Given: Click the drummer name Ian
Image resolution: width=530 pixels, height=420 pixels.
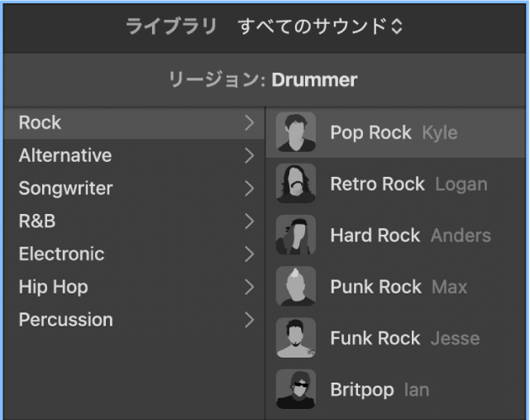Looking at the screenshot, I should 417,390.
